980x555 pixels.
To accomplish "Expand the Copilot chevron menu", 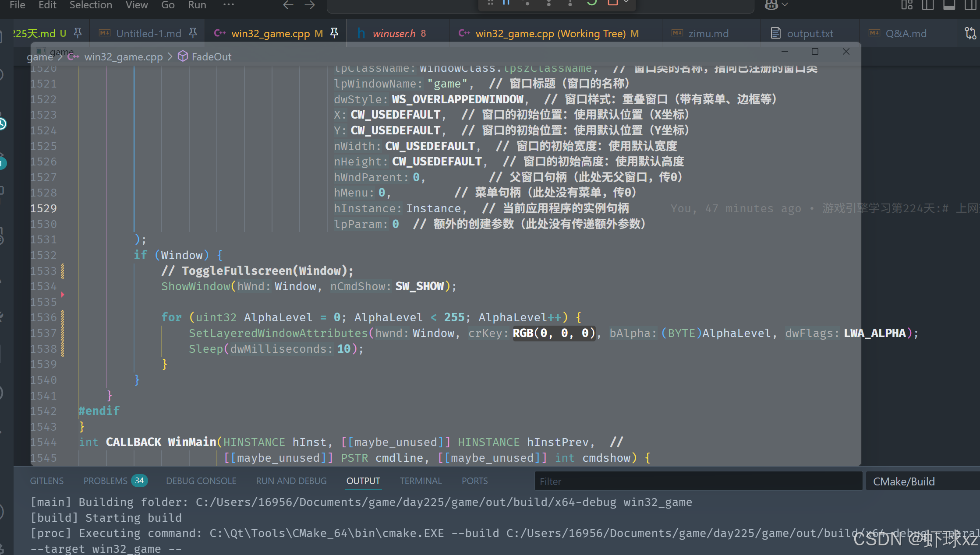I will point(785,5).
